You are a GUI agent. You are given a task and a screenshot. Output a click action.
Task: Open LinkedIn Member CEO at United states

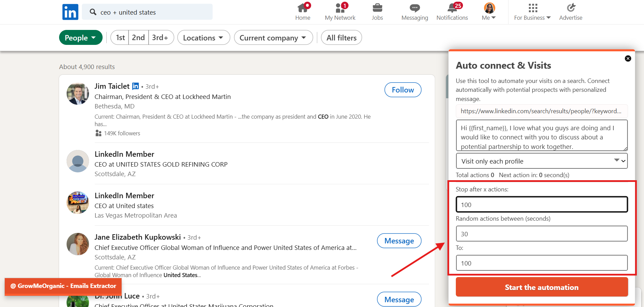click(124, 195)
